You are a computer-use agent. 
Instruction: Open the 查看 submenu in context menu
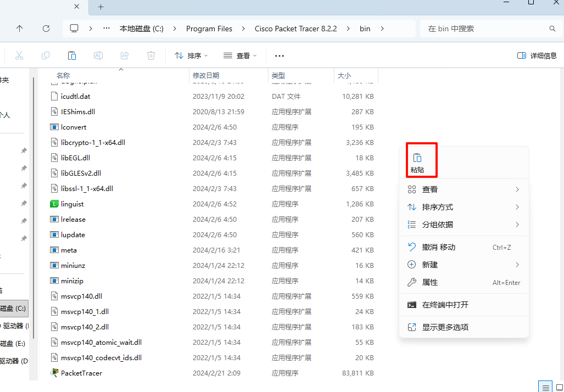pyautogui.click(x=464, y=189)
